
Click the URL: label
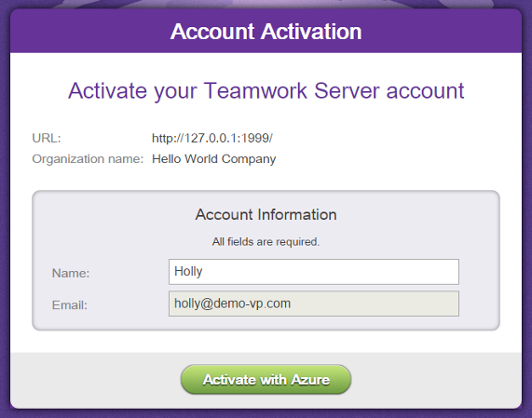46,138
